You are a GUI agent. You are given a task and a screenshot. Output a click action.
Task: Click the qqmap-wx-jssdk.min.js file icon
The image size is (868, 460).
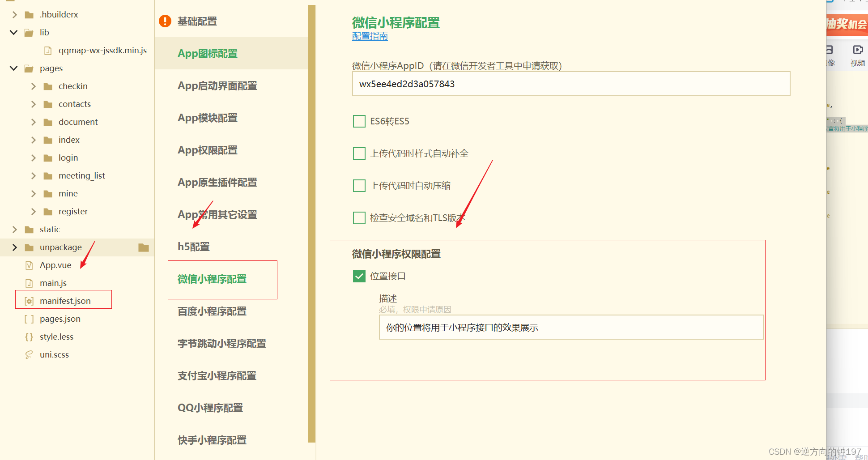click(x=48, y=50)
